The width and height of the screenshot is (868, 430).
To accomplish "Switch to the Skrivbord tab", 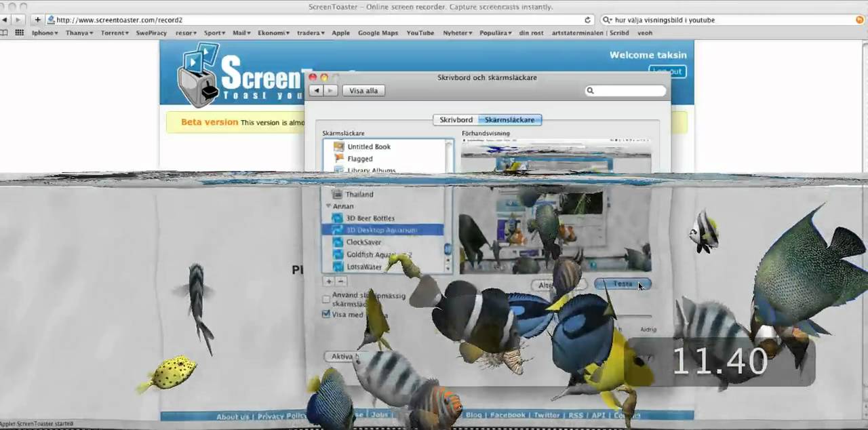I will click(456, 119).
